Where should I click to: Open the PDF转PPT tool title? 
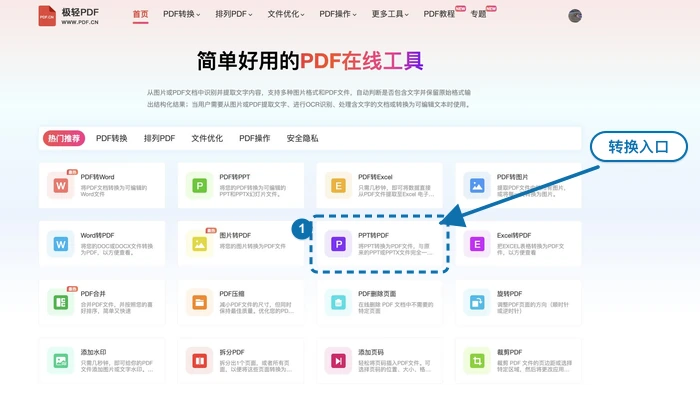(x=235, y=177)
